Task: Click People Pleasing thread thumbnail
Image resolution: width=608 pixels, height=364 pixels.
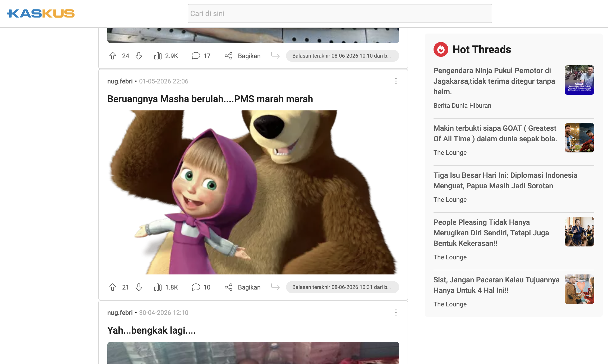Action: pos(579,232)
